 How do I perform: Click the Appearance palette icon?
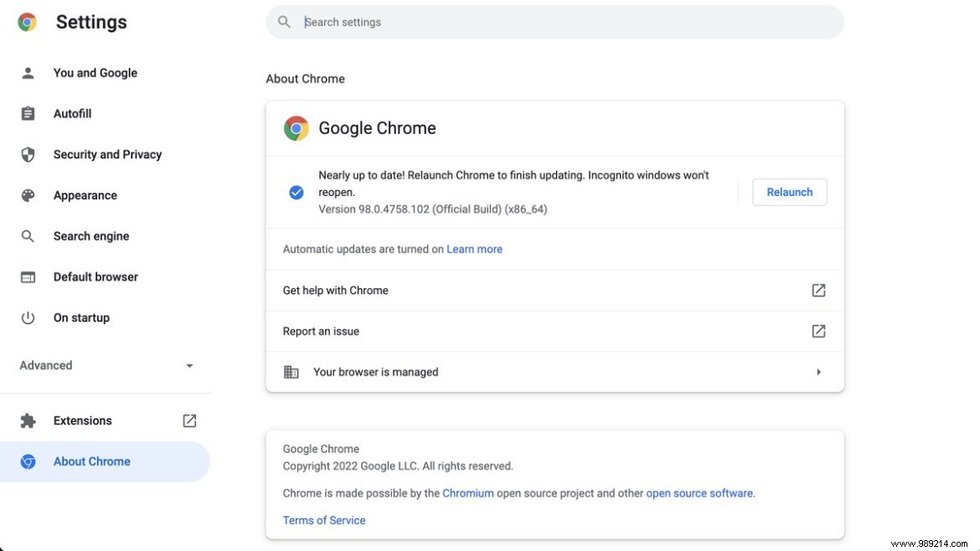[28, 195]
